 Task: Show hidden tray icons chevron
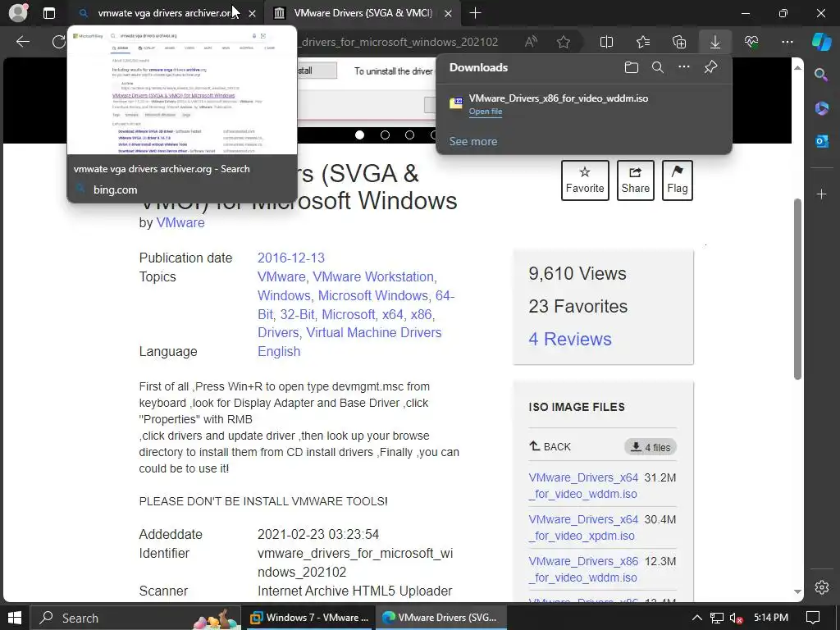(x=696, y=619)
